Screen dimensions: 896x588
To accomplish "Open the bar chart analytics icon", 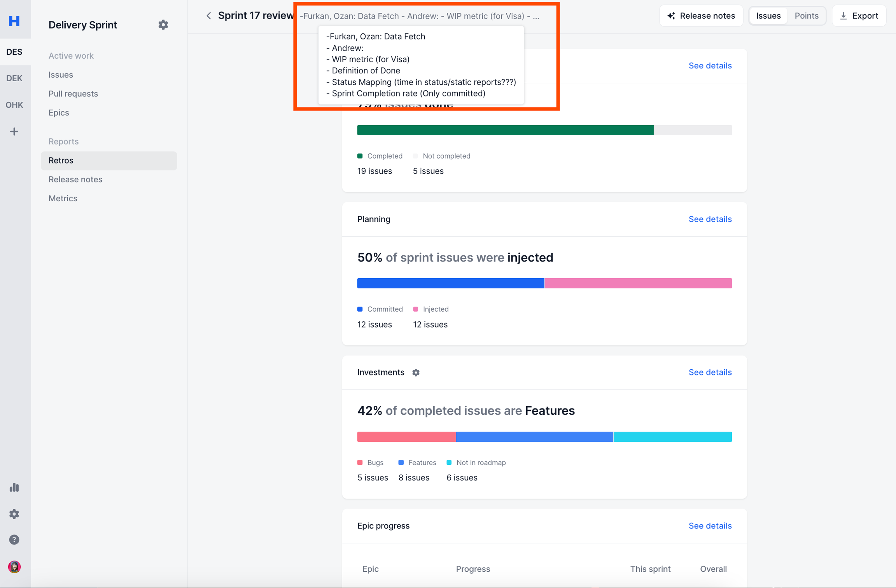I will click(14, 487).
